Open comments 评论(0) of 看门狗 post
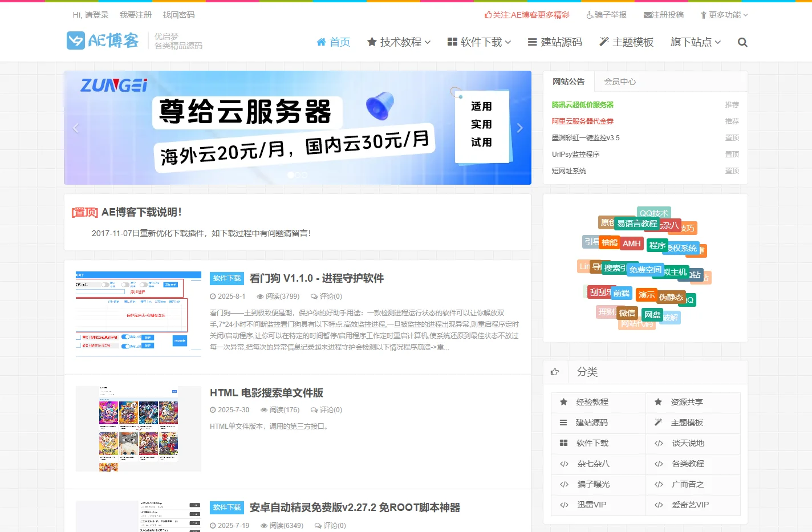812x532 pixels. coord(326,297)
